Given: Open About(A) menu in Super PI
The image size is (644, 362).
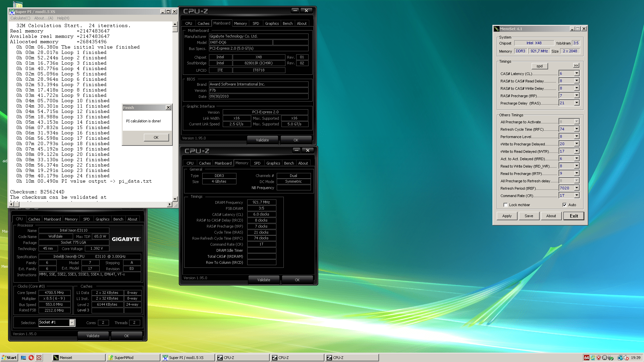Looking at the screenshot, I should tap(44, 18).
